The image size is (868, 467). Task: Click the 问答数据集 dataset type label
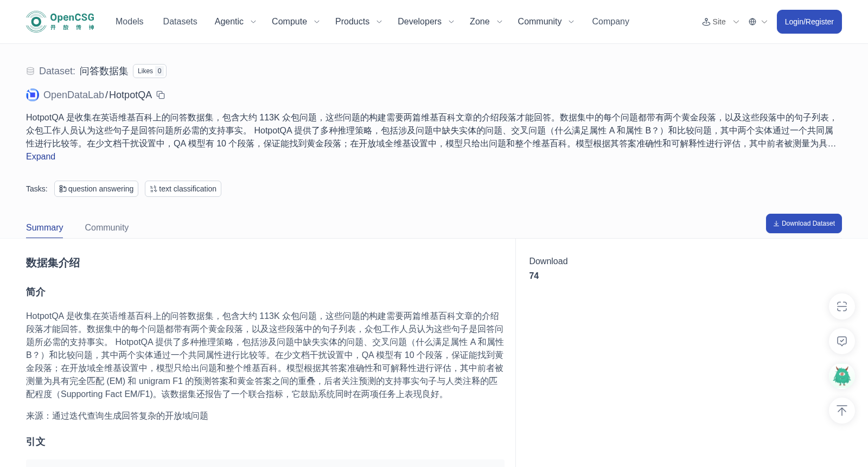coord(104,71)
